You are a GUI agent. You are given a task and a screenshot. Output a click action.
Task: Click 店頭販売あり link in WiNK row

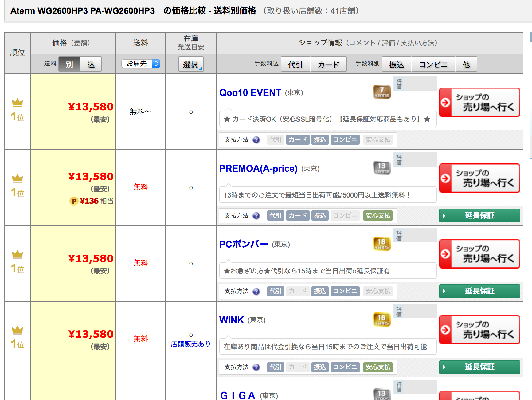point(191,344)
